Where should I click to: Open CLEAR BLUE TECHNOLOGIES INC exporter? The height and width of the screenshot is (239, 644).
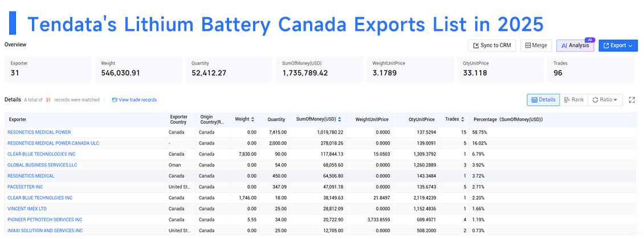pyautogui.click(x=42, y=154)
